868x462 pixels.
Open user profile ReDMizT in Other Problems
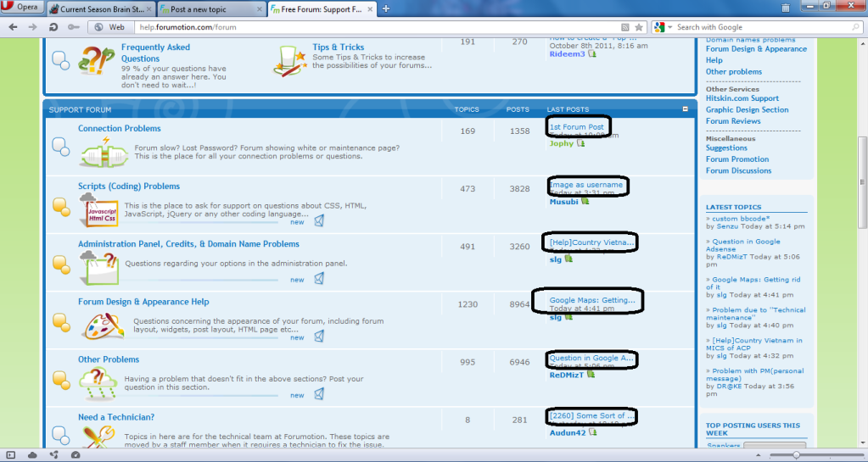[566, 376]
